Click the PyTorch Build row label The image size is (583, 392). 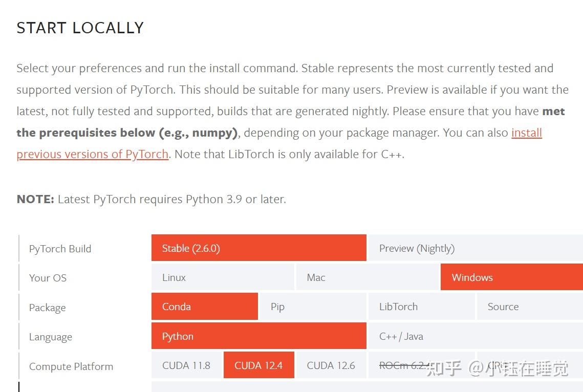pos(60,249)
